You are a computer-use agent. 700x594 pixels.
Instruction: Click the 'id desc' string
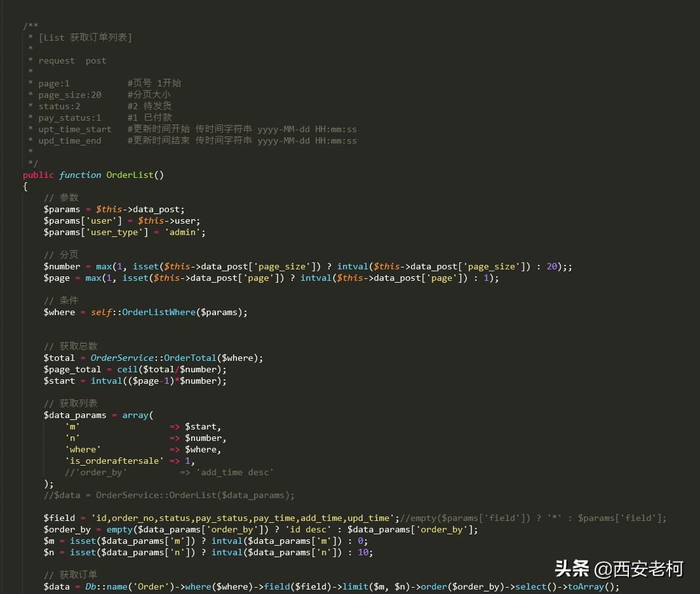click(x=307, y=529)
